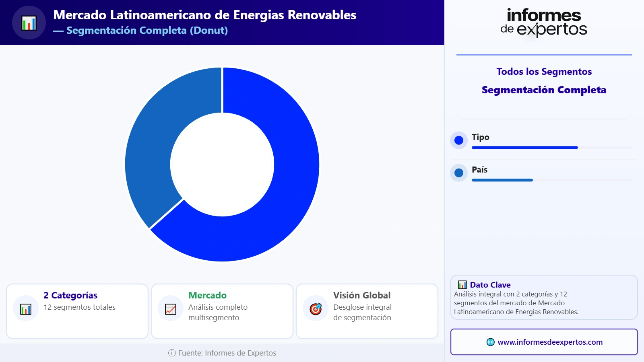Click the País legend label

click(479, 170)
